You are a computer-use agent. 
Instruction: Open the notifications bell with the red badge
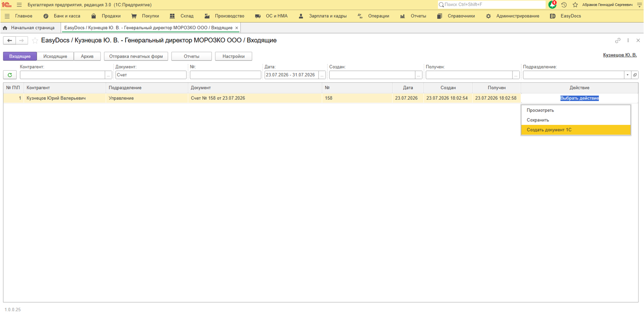click(x=552, y=5)
